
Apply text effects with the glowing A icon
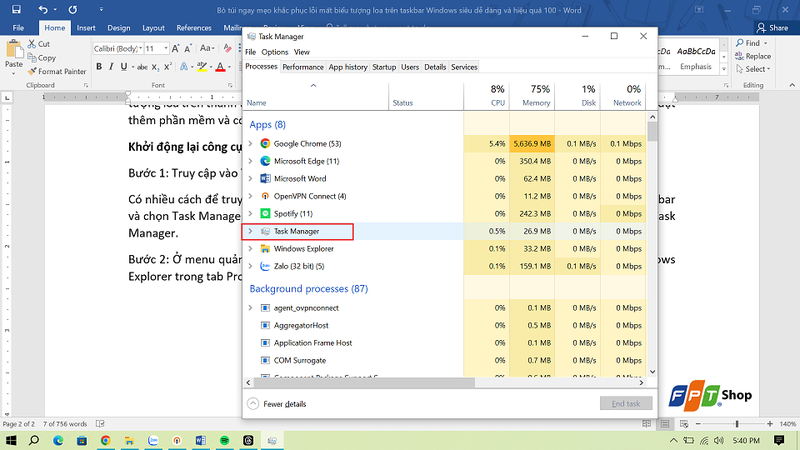[184, 67]
